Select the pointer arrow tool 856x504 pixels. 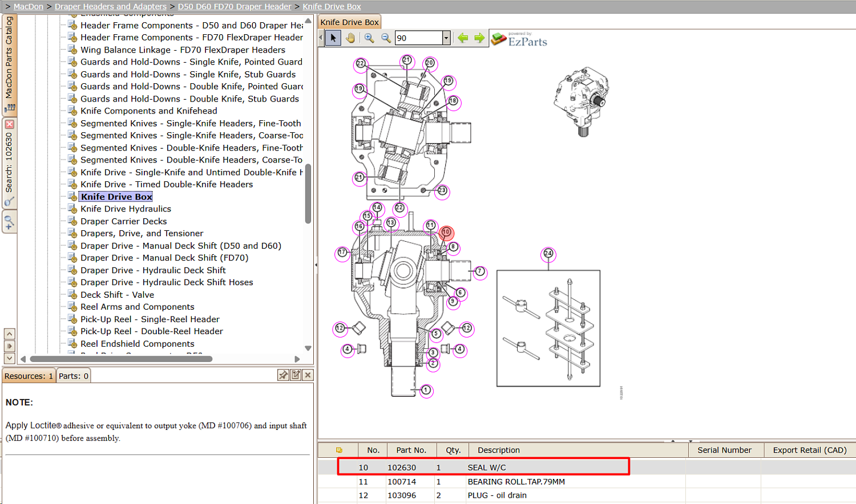coord(333,38)
